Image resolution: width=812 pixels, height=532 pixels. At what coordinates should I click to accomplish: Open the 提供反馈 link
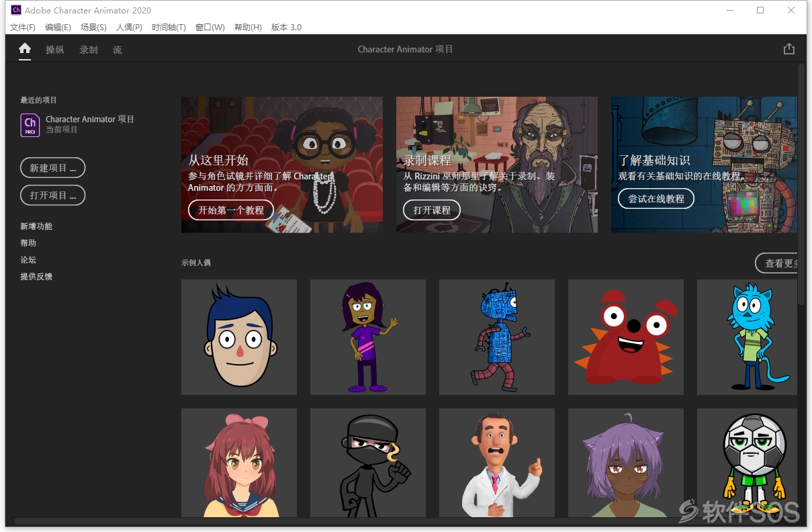coord(36,277)
